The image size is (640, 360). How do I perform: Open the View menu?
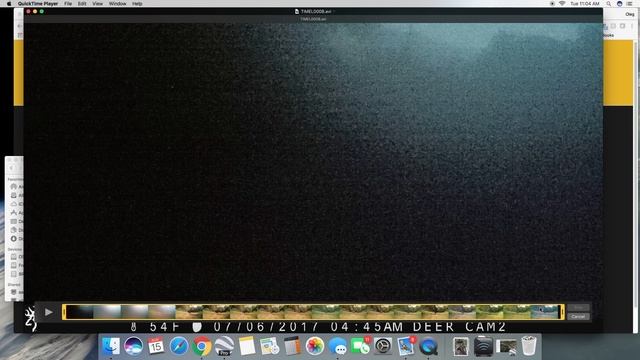[97, 4]
